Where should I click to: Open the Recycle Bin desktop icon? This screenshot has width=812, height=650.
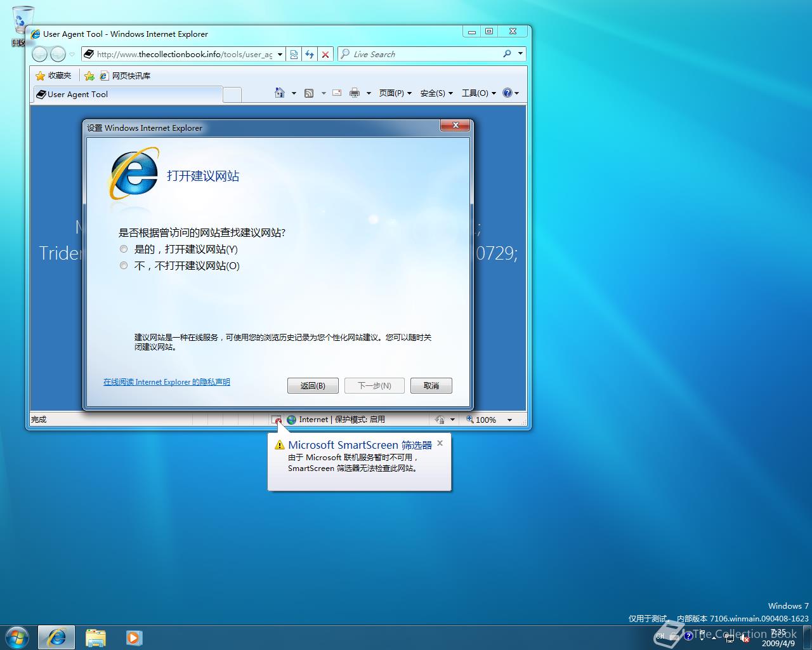pos(23,25)
